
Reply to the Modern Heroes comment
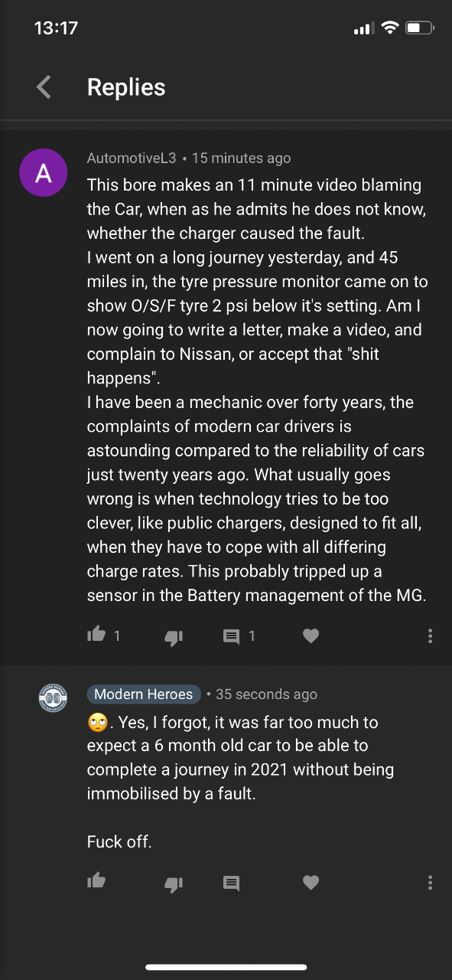231,883
